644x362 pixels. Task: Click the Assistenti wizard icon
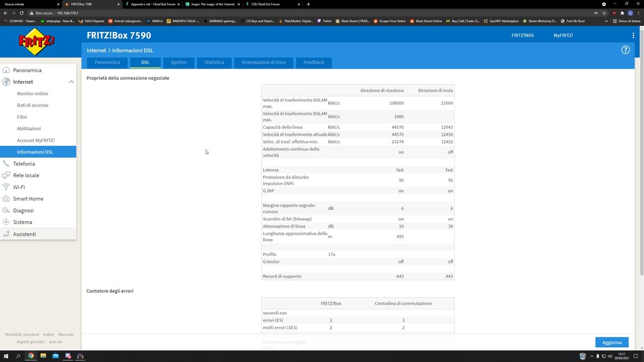(6, 234)
